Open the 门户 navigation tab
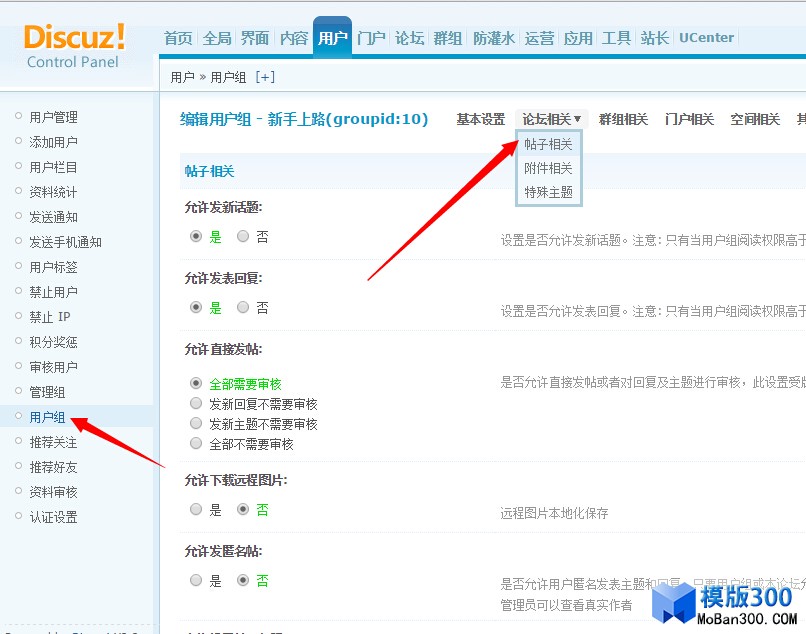Screen dimensions: 806x634 371,38
